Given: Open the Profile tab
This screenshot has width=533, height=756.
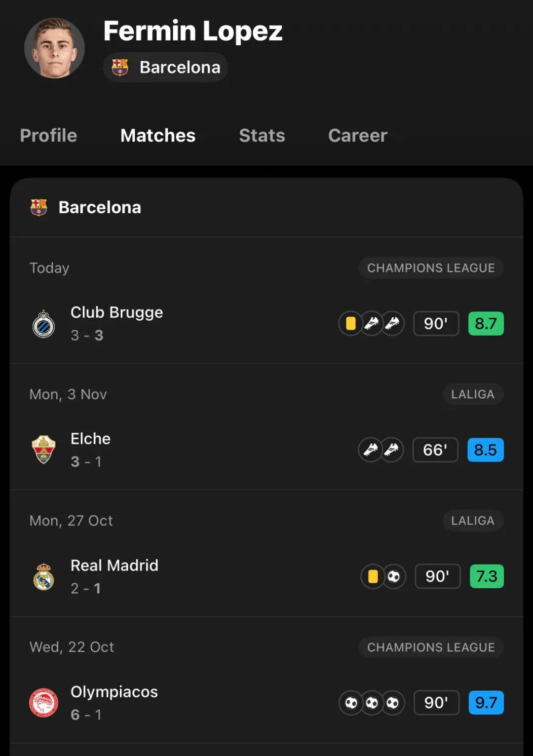Looking at the screenshot, I should [x=48, y=135].
